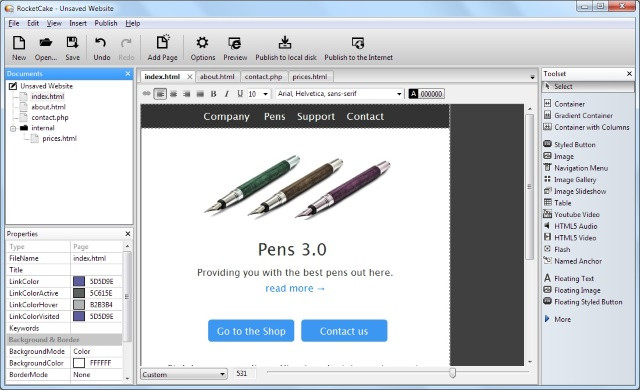Insert Floating Text
Image resolution: width=640 pixels, height=390 pixels.
[569, 278]
